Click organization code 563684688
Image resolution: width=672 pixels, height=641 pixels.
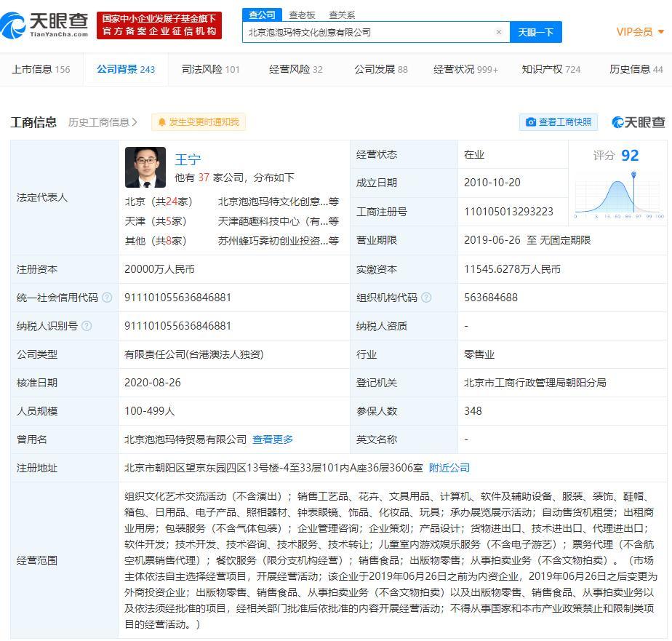(491, 297)
